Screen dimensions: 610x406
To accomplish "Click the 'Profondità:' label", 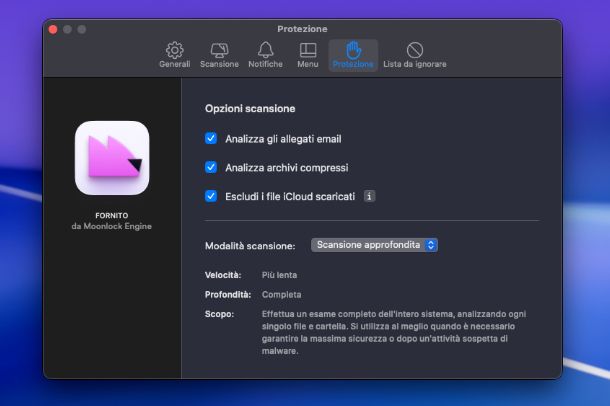I will [x=228, y=294].
